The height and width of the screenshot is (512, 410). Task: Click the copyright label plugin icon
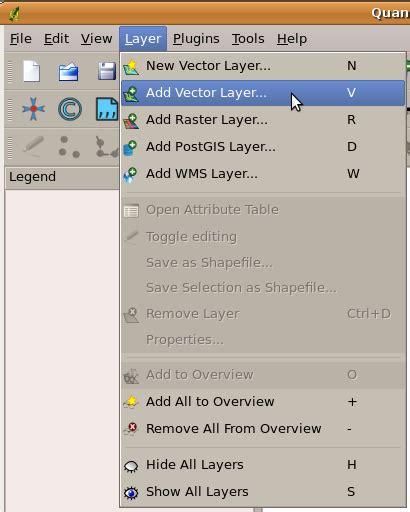[x=70, y=109]
